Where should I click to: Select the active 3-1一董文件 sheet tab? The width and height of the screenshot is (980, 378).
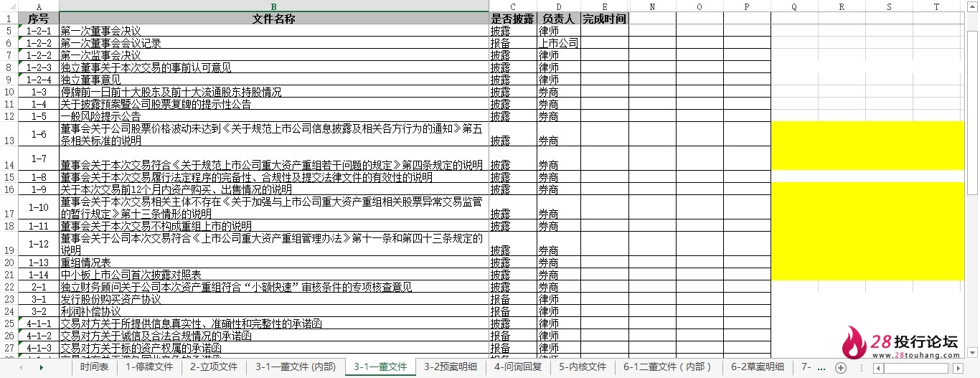point(380,367)
